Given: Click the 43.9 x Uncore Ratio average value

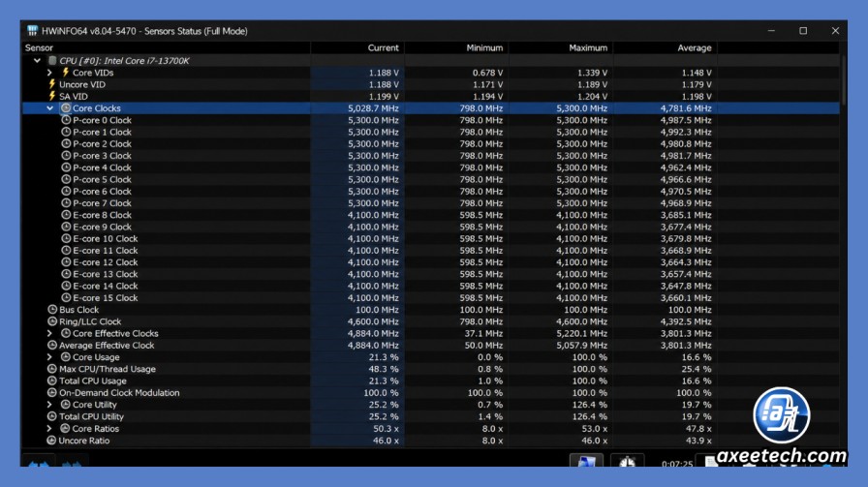Looking at the screenshot, I should [x=698, y=441].
